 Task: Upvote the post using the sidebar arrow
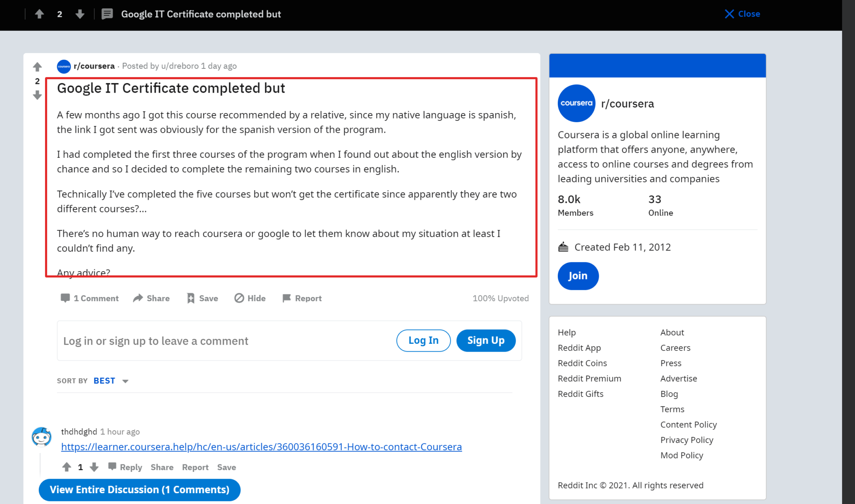[38, 66]
